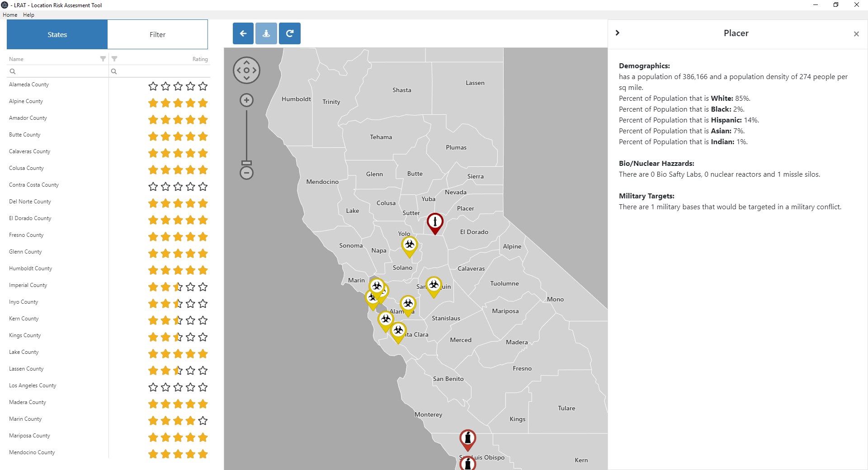
Task: Select Fresno County in the list
Action: click(26, 235)
